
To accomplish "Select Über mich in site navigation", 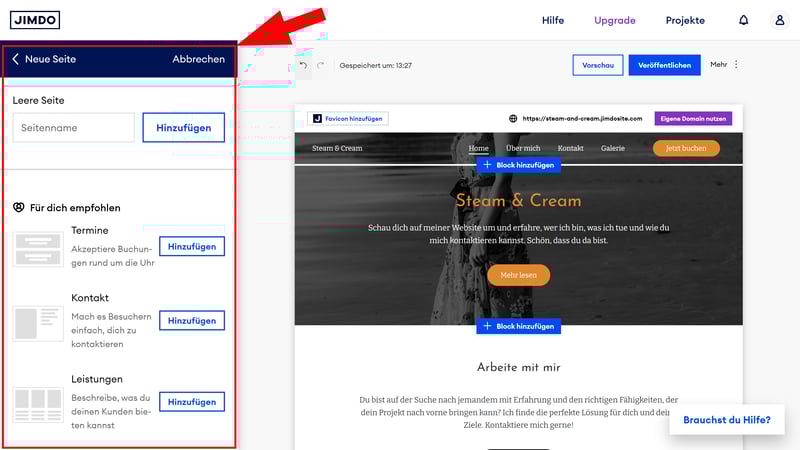I will [x=523, y=148].
